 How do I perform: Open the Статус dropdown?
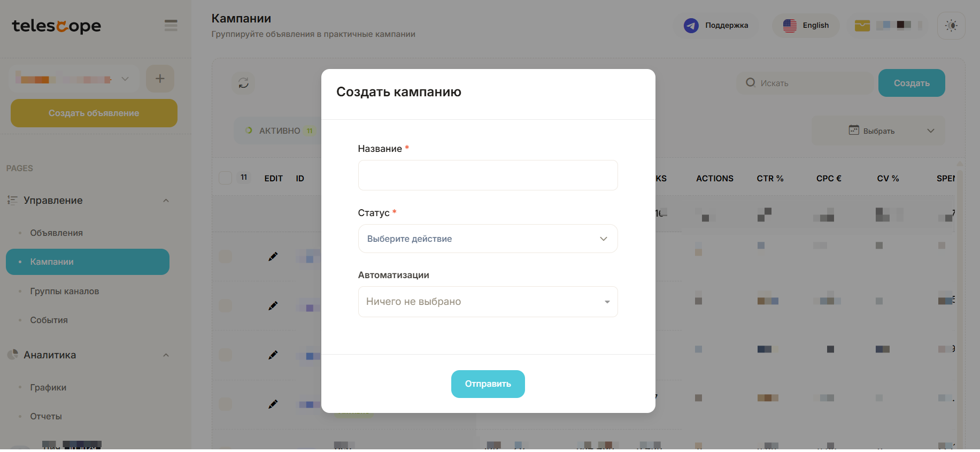(488, 239)
